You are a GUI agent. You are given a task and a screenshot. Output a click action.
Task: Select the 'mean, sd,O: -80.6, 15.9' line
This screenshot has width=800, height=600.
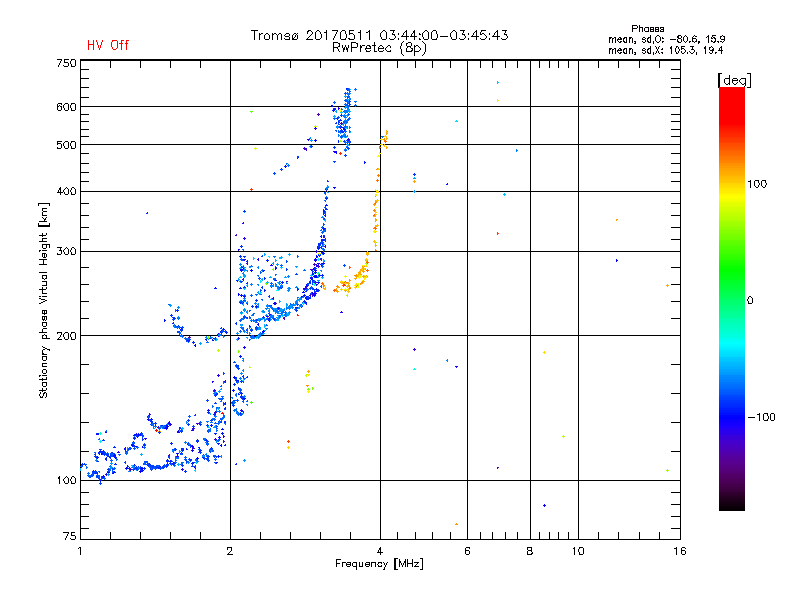666,39
